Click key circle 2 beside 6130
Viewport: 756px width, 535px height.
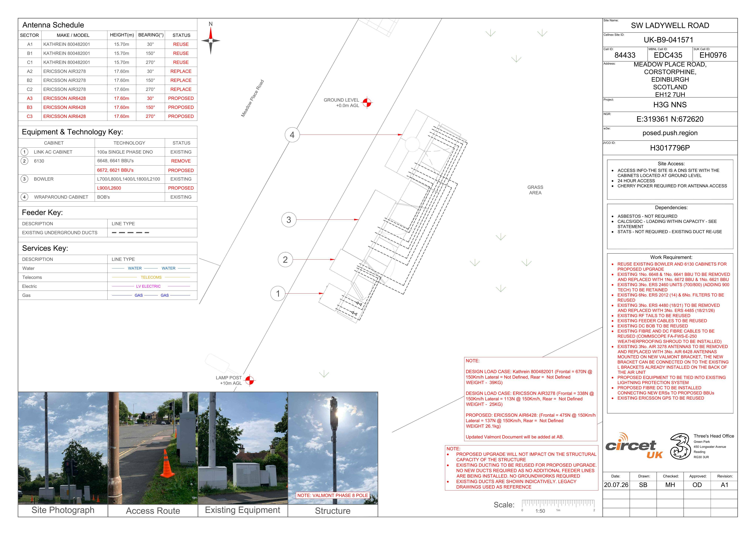click(x=24, y=161)
